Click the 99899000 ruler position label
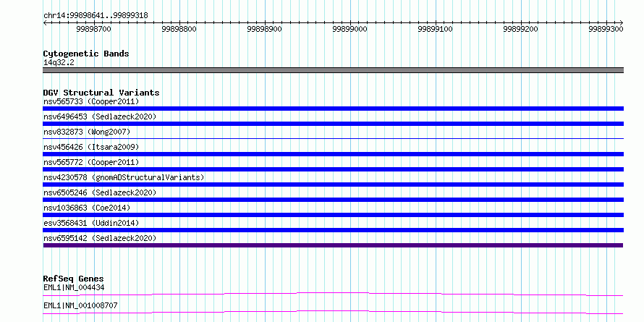 350,29
